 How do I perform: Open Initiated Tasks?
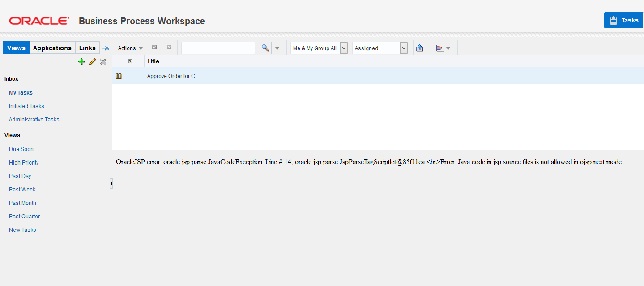pos(26,106)
